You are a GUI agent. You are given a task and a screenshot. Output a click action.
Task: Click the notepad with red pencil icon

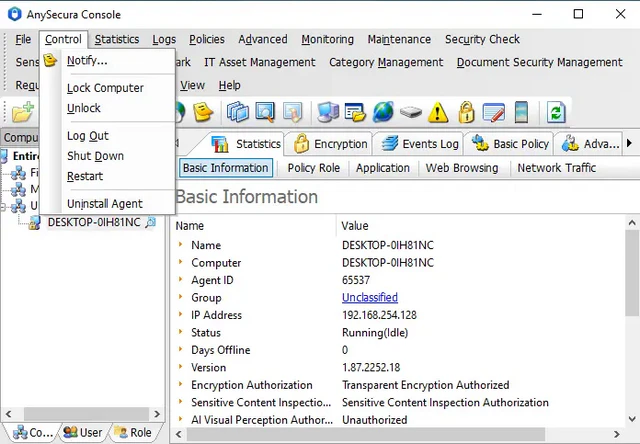point(493,113)
